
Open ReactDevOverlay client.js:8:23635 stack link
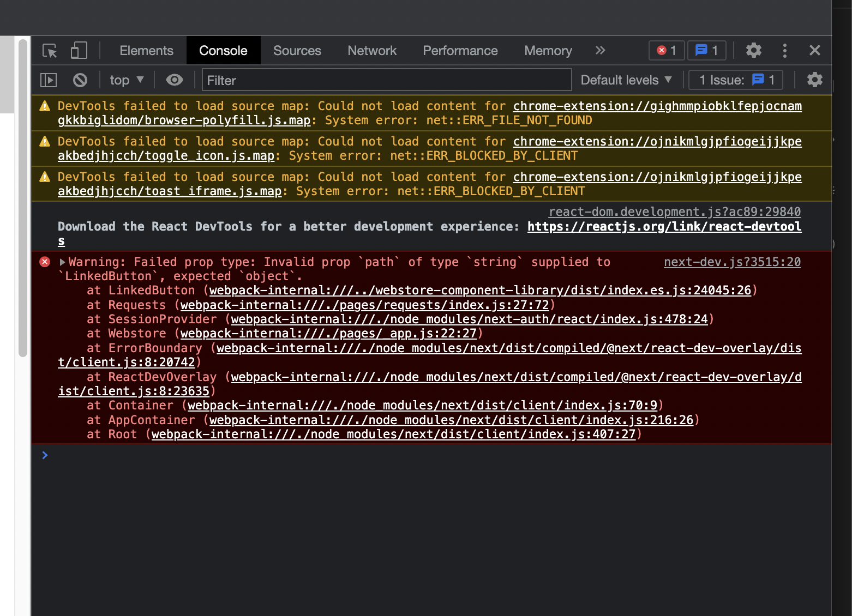click(x=430, y=384)
